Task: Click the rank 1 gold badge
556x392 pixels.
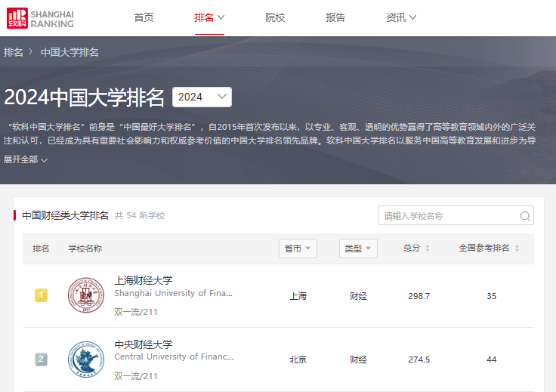Action: [x=41, y=295]
